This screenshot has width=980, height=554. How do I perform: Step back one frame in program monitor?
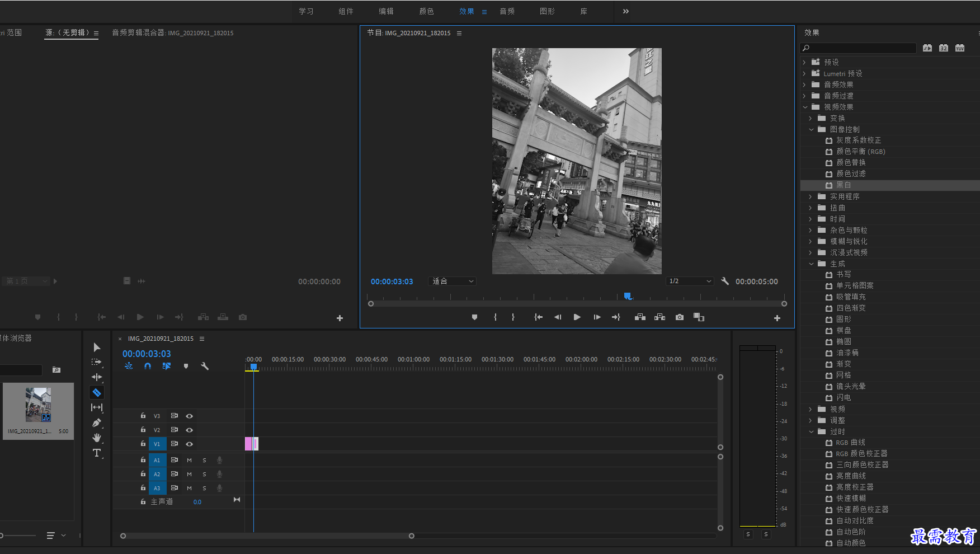[558, 317]
